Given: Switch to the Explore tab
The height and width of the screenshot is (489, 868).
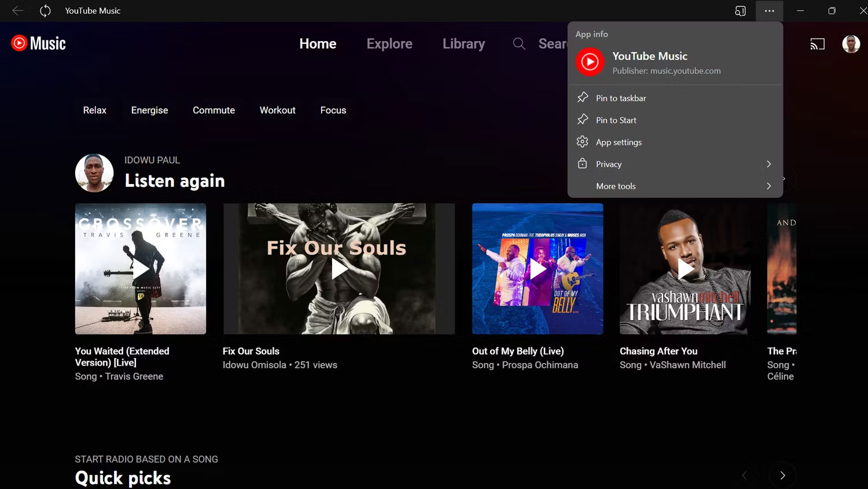Looking at the screenshot, I should click(x=389, y=43).
